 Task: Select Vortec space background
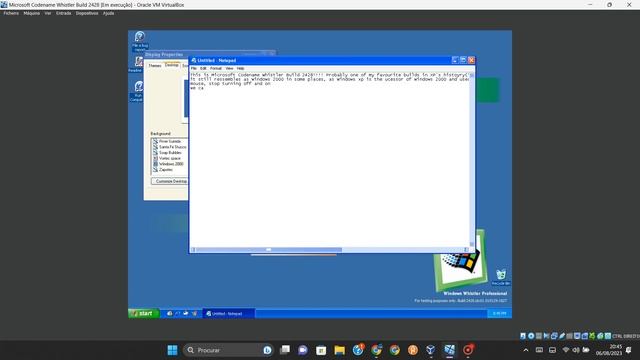pyautogui.click(x=170, y=158)
